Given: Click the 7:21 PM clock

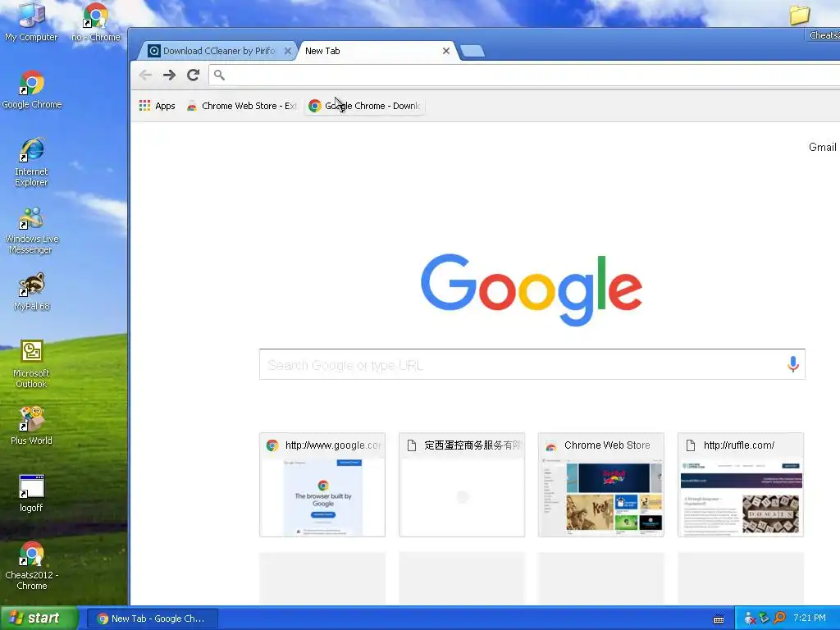Looking at the screenshot, I should click(810, 619).
